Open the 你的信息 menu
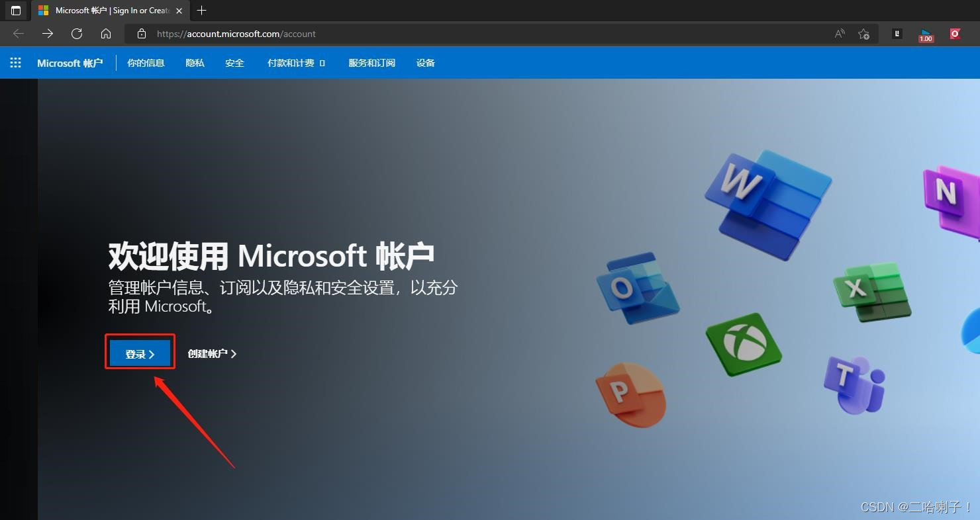Viewport: 980px width, 520px height. pyautogui.click(x=146, y=63)
